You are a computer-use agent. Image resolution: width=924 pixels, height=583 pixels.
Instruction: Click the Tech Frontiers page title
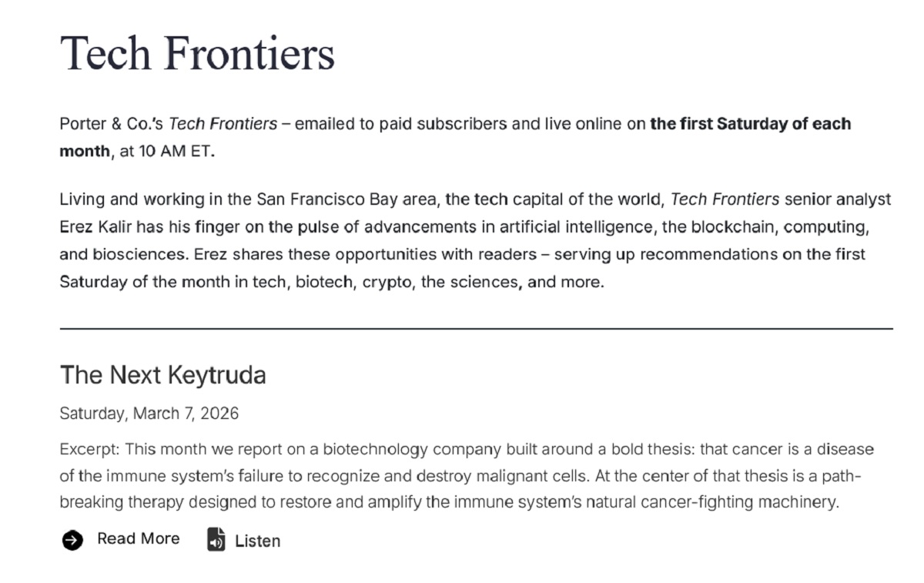198,52
